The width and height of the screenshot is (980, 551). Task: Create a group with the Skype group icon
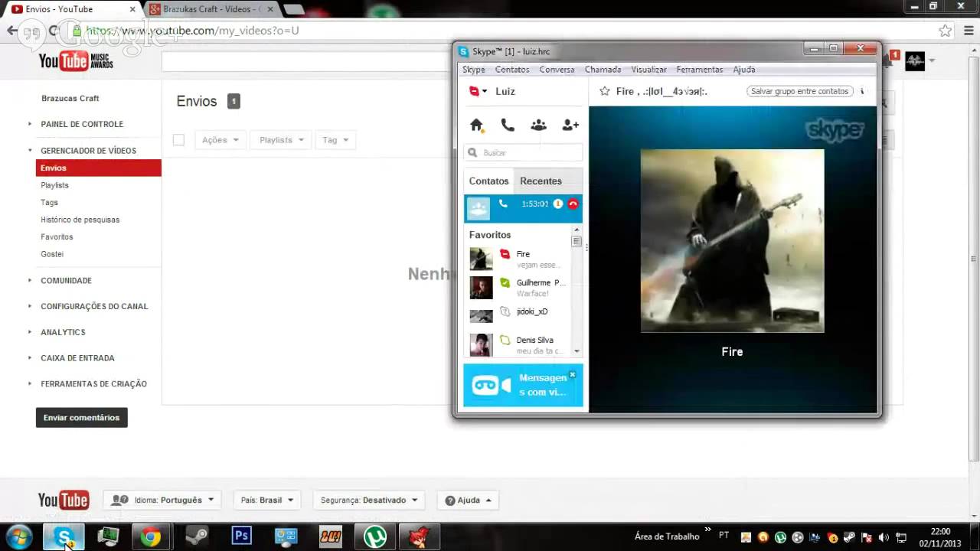click(x=539, y=125)
